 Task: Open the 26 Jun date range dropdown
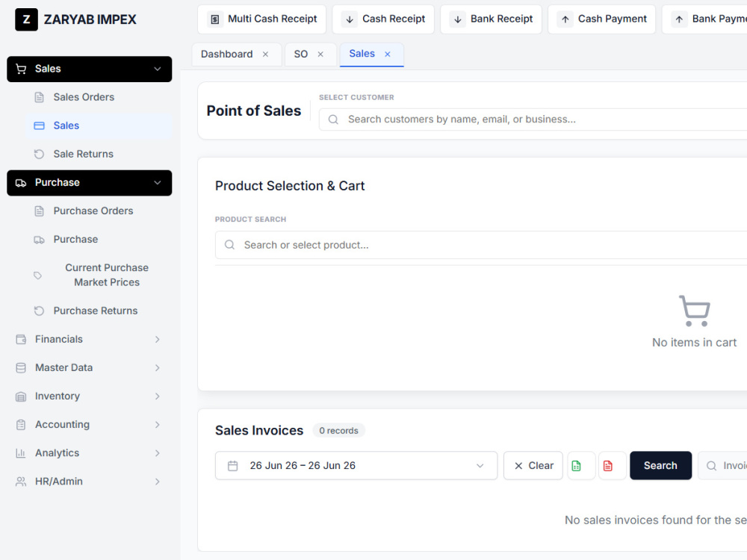[356, 466]
